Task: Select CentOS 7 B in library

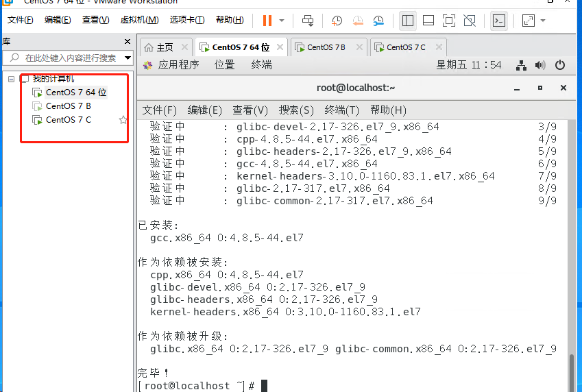Action: [x=69, y=106]
